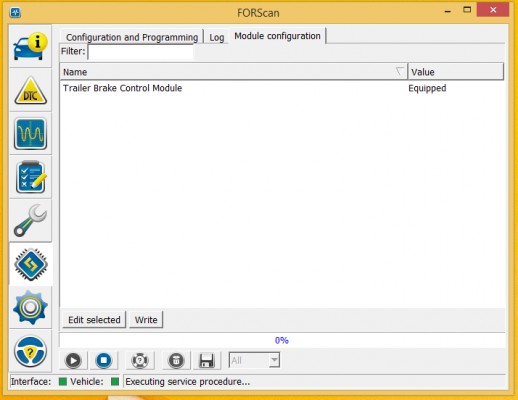
Task: Open the service functions wrench section
Action: 30,221
